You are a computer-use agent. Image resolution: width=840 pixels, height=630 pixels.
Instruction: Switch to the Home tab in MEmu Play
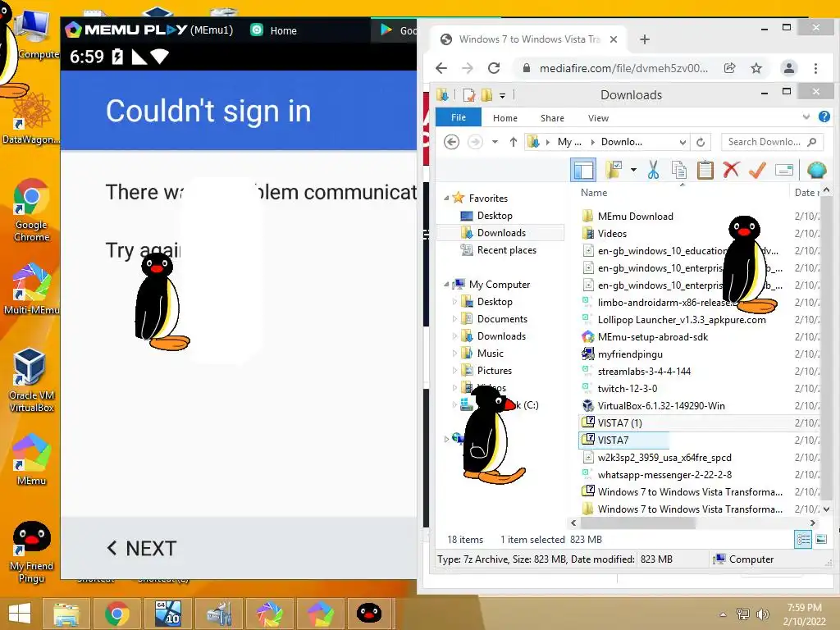tap(274, 30)
